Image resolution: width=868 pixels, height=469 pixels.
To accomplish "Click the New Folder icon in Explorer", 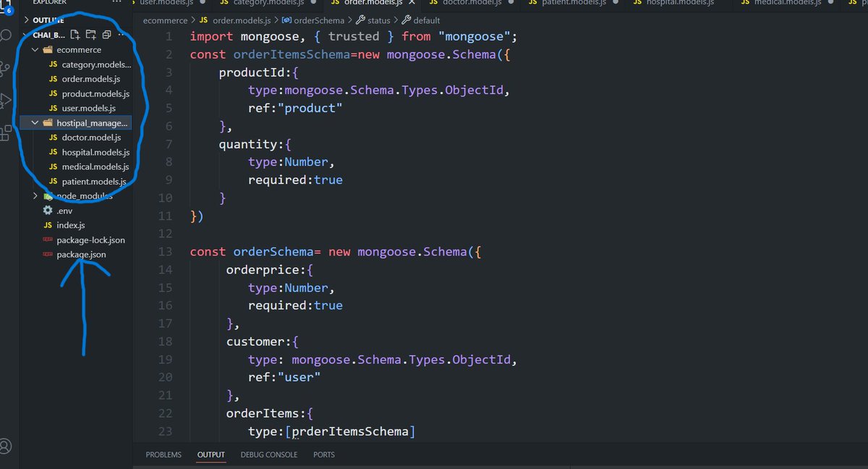I will click(x=90, y=35).
